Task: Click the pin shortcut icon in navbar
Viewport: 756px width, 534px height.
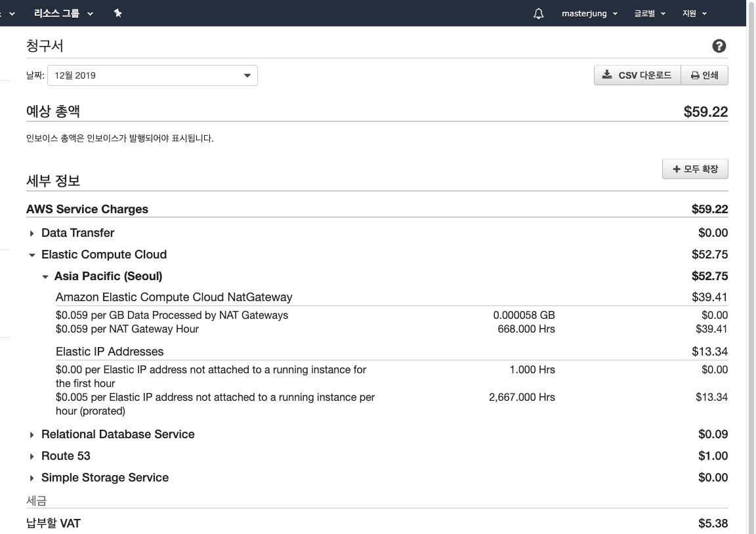Action: tap(117, 13)
